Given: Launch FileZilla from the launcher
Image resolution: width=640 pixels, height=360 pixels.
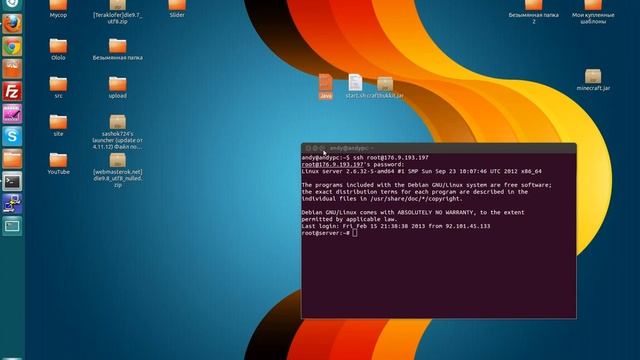Looking at the screenshot, I should click(12, 91).
